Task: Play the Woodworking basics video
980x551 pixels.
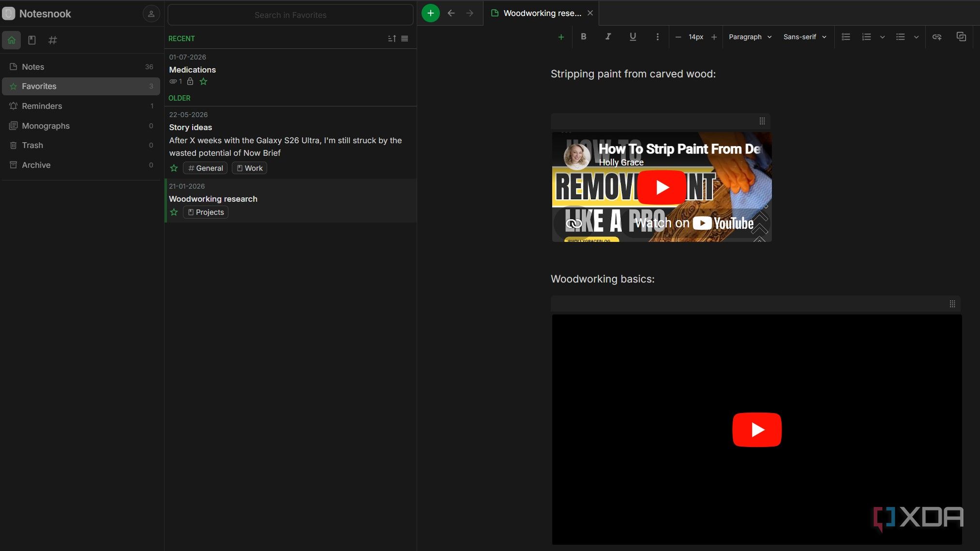Action: coord(756,430)
